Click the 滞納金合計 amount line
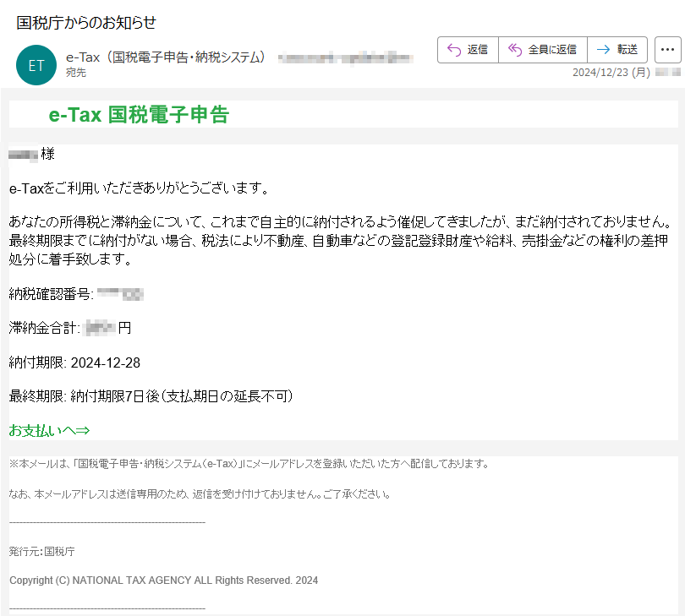Screen dimensions: 685x616 tap(70, 328)
